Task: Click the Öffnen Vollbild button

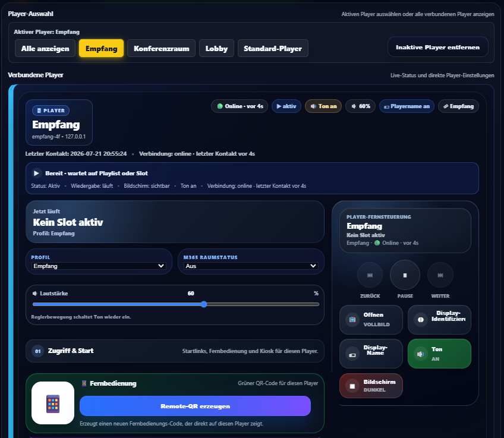Action: click(371, 320)
